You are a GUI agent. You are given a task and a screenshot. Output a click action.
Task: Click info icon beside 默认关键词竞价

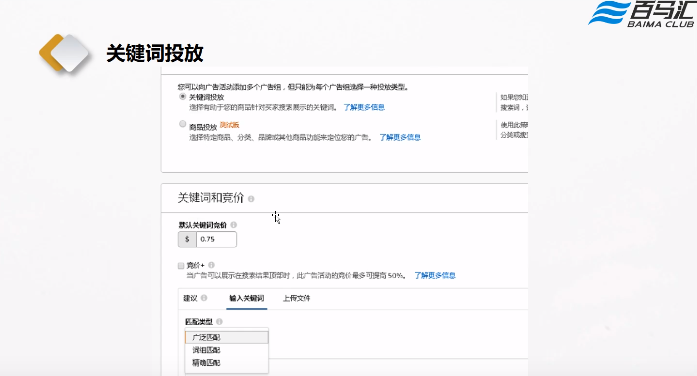coord(234,225)
